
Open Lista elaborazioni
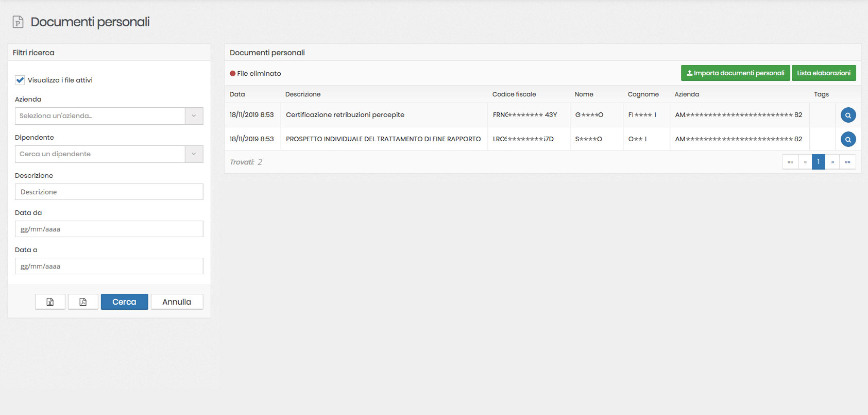point(823,73)
